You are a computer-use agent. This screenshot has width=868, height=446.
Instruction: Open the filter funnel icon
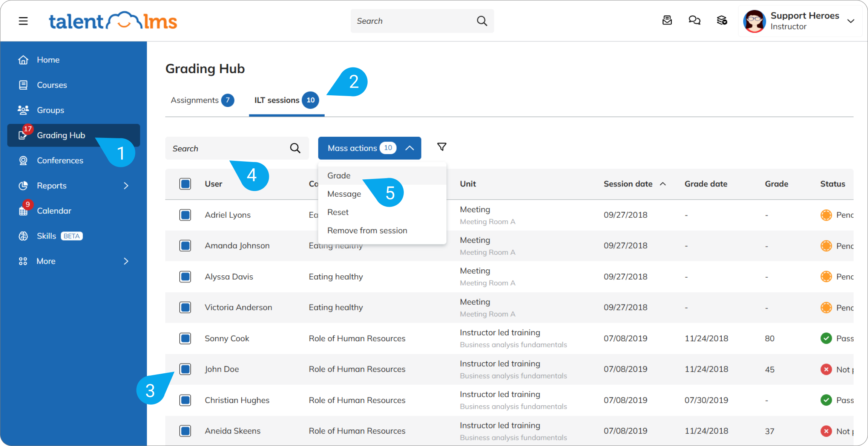(x=442, y=147)
